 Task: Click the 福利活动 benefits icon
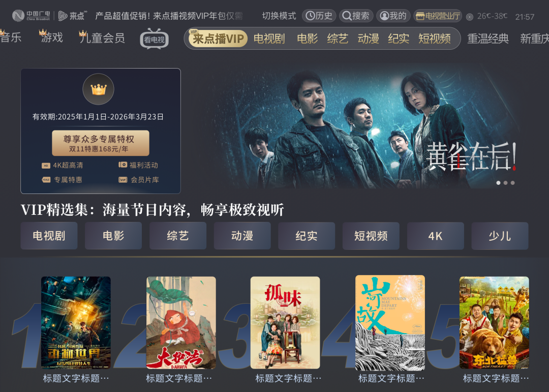point(123,165)
